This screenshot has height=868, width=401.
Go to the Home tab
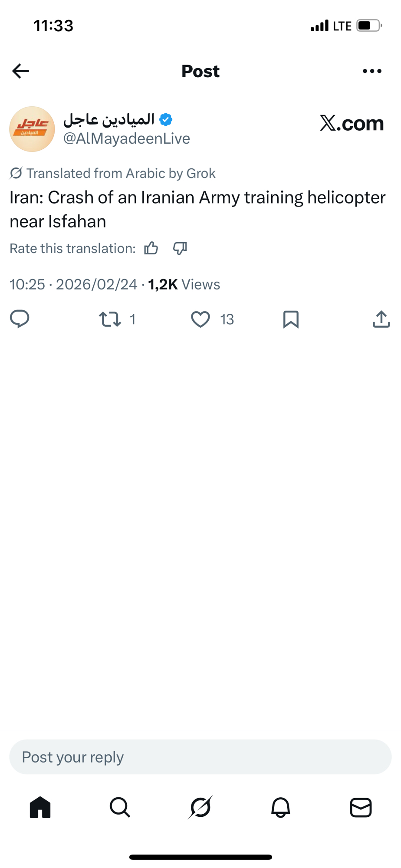pos(40,807)
